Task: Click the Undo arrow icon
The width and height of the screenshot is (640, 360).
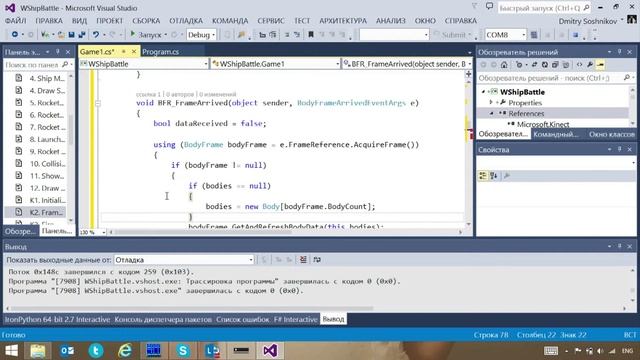Action: [96, 35]
